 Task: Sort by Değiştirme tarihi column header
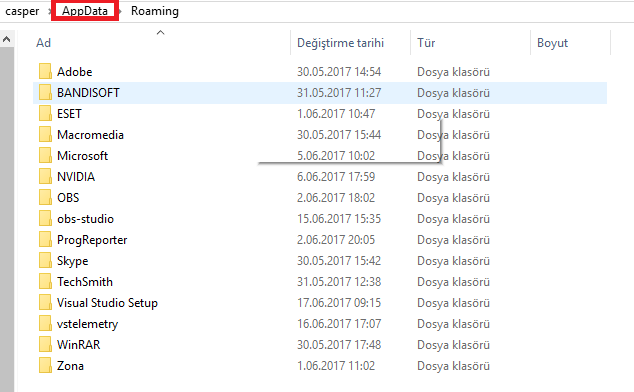[340, 42]
